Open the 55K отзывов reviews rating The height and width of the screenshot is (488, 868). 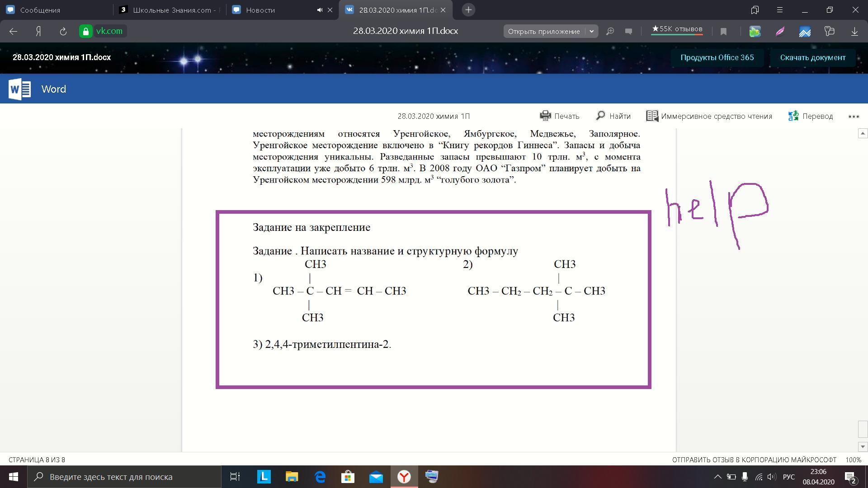click(677, 30)
